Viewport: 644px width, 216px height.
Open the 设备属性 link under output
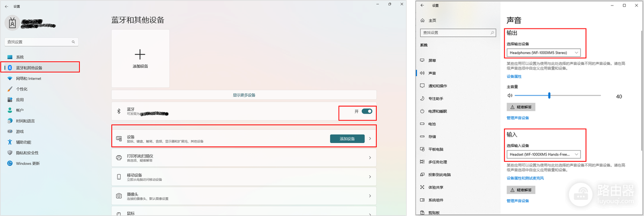coord(514,77)
